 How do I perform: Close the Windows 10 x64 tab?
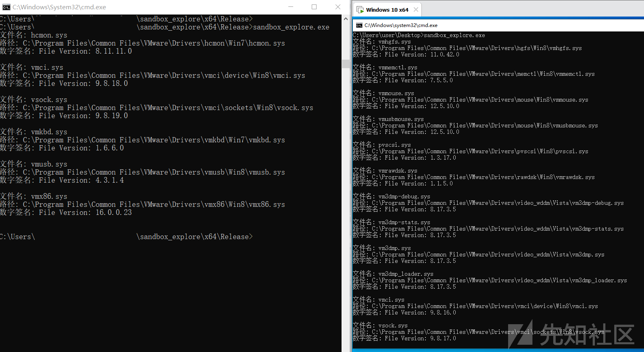[x=416, y=10]
